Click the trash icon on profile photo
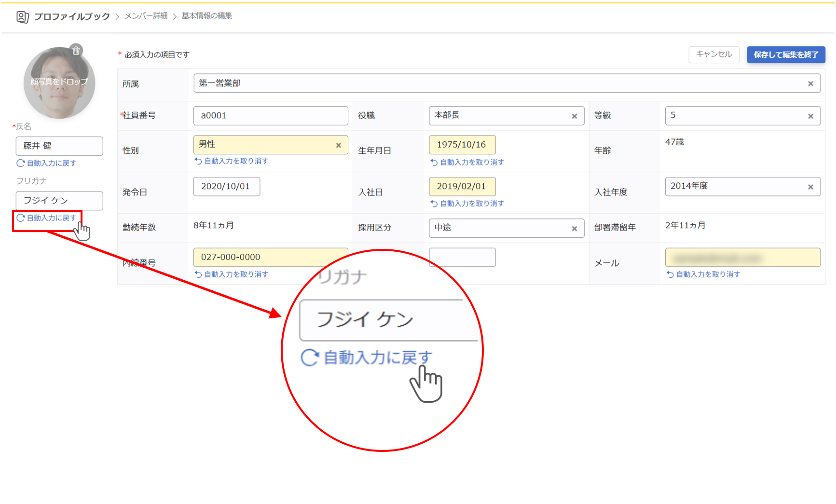The image size is (836, 504). coord(76,51)
